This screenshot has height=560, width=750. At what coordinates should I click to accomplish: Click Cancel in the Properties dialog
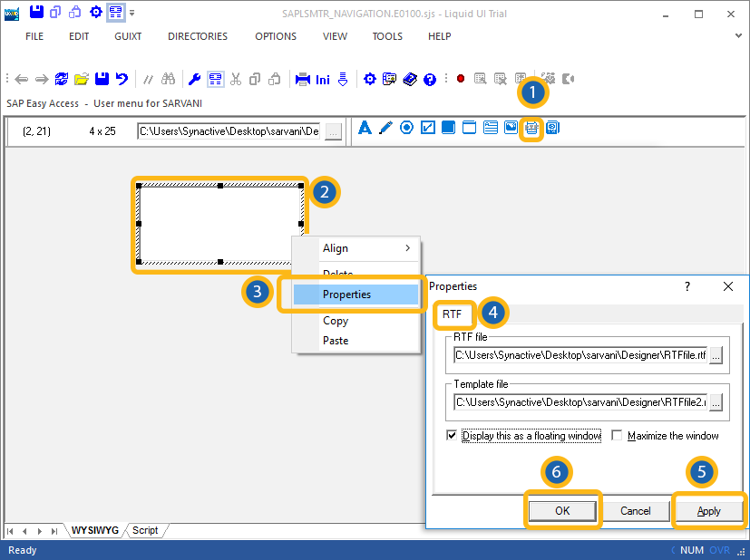[635, 511]
